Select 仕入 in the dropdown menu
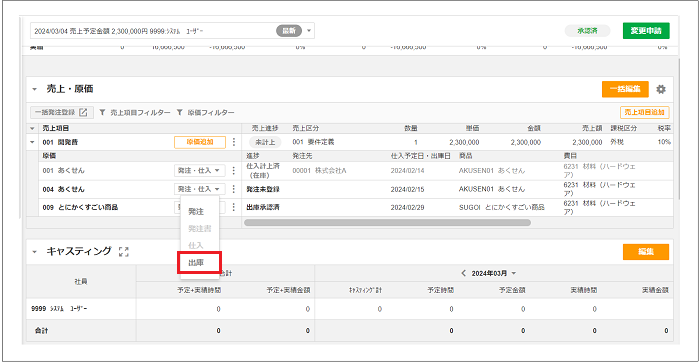Image resolution: width=700 pixels, height=363 pixels. 196,246
